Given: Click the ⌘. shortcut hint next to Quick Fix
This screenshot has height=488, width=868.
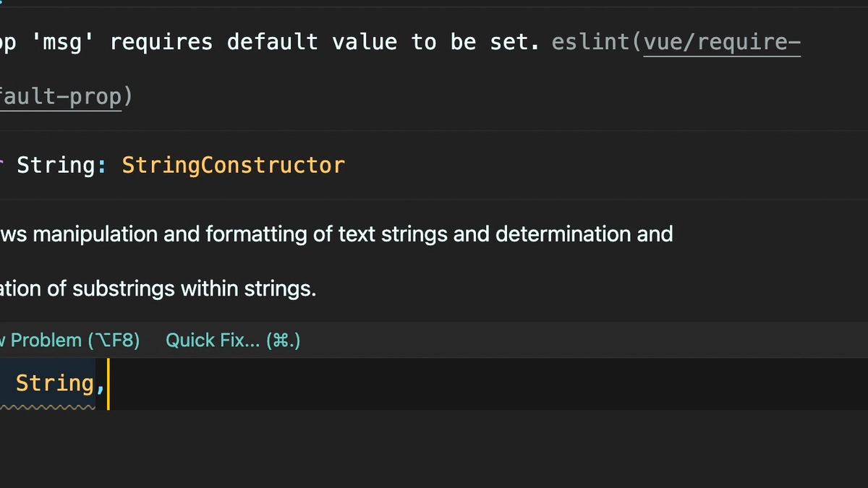Looking at the screenshot, I should 284,340.
